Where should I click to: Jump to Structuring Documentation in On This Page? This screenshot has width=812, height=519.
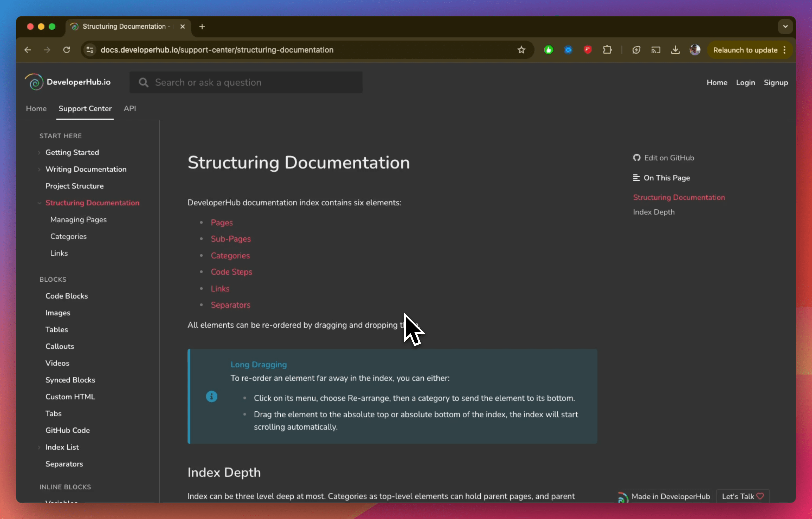coord(679,198)
